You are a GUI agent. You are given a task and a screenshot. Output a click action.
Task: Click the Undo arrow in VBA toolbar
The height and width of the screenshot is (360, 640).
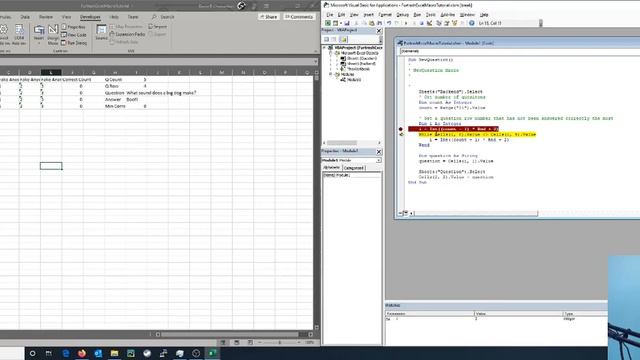click(x=389, y=23)
